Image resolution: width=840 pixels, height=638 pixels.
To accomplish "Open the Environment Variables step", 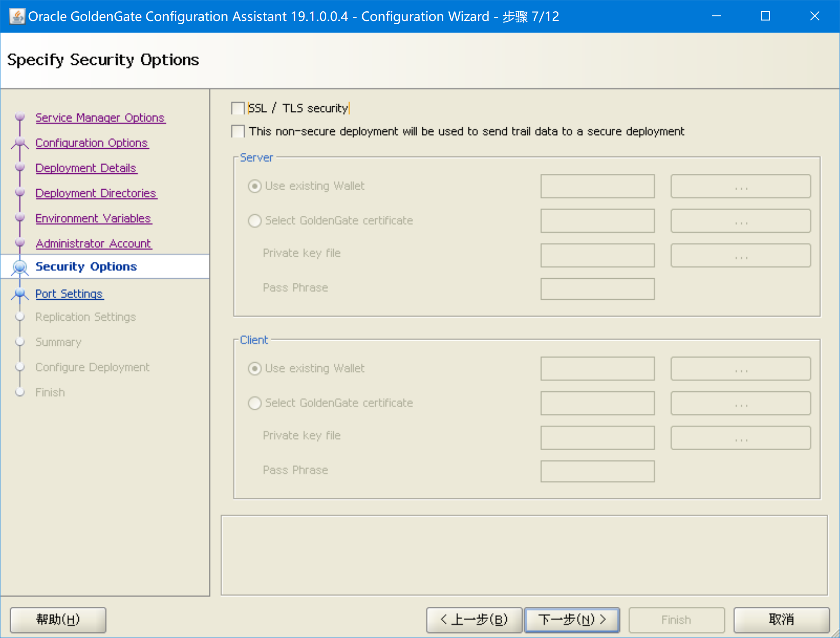I will click(94, 218).
